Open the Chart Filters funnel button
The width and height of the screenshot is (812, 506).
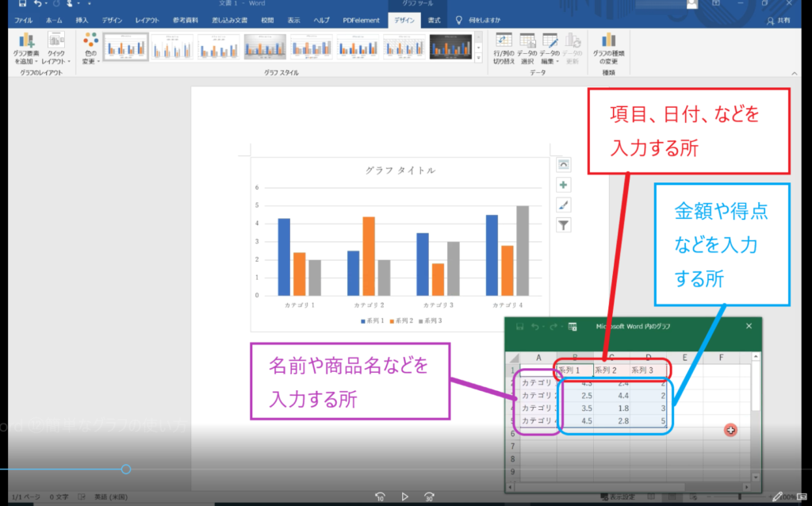563,225
